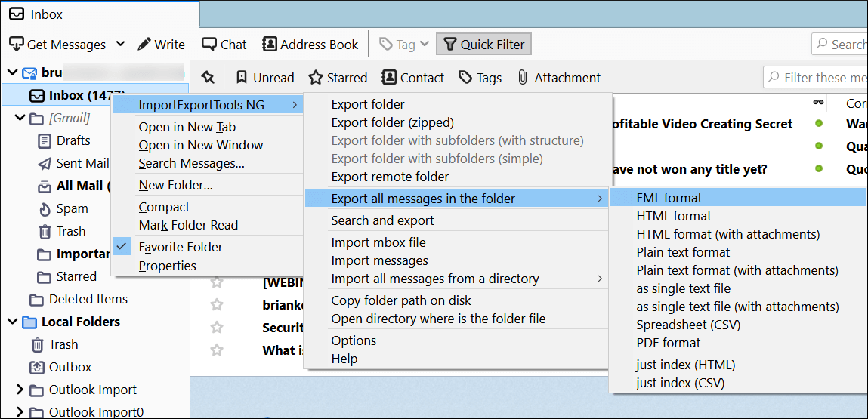Click the Filter these messages field
The height and width of the screenshot is (419, 868).
[815, 78]
